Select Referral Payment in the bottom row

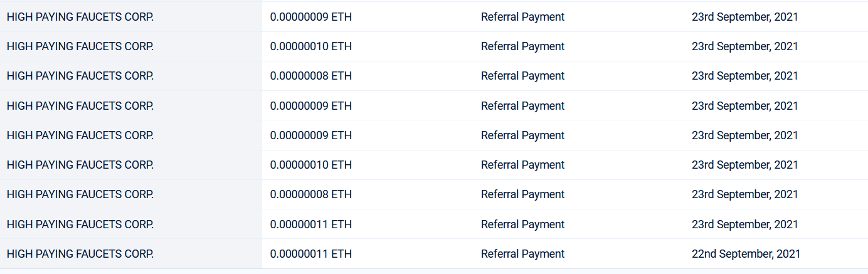(x=523, y=254)
